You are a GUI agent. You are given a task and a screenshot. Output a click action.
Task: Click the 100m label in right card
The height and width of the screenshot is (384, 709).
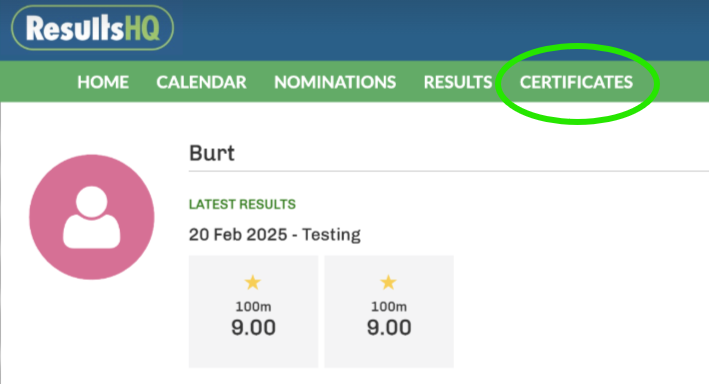tap(389, 307)
